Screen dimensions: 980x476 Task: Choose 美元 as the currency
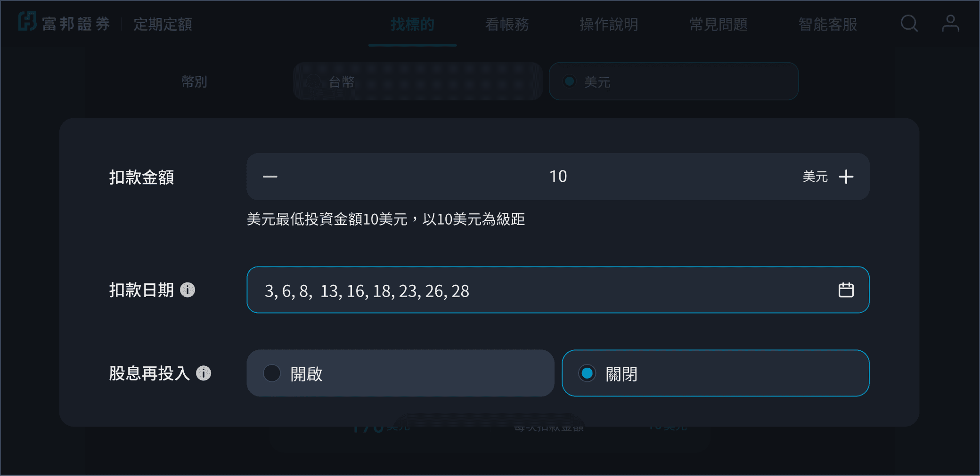673,81
